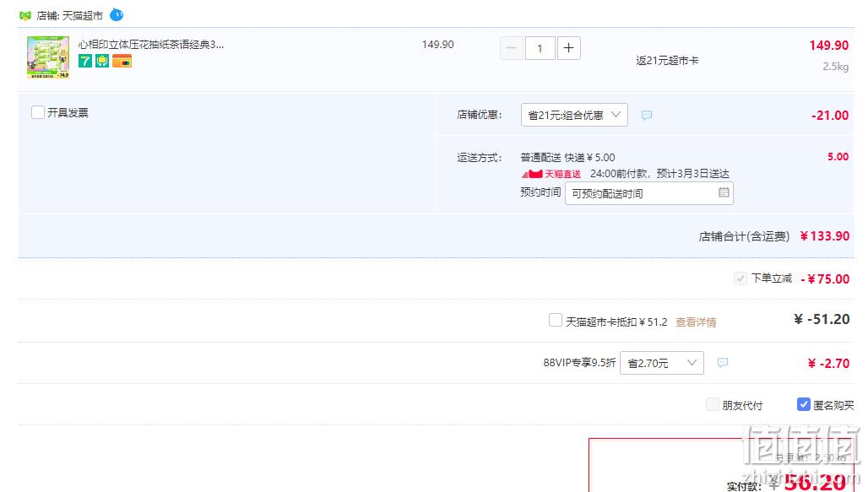
Task: Increase quantity with the plus button
Action: click(568, 48)
